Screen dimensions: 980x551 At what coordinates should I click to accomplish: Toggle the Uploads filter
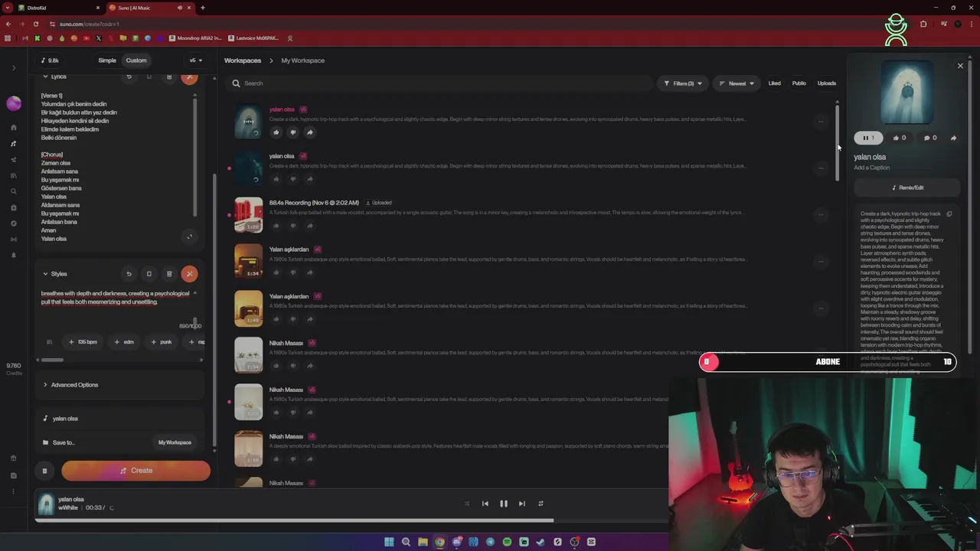point(827,83)
